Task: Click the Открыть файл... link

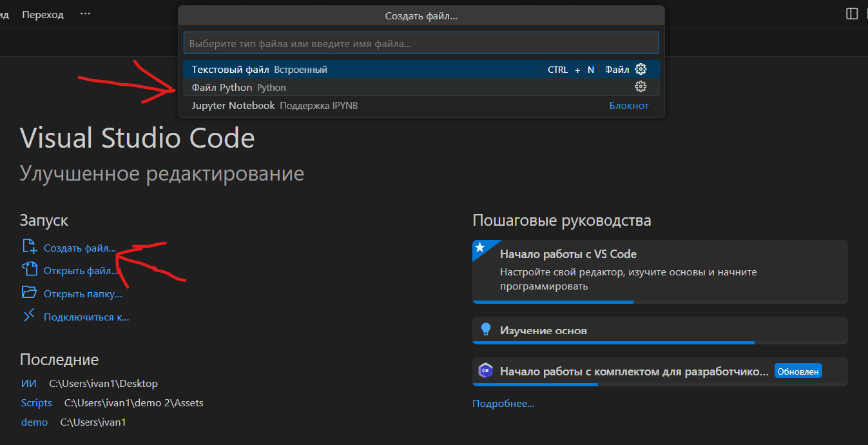Action: pos(81,271)
